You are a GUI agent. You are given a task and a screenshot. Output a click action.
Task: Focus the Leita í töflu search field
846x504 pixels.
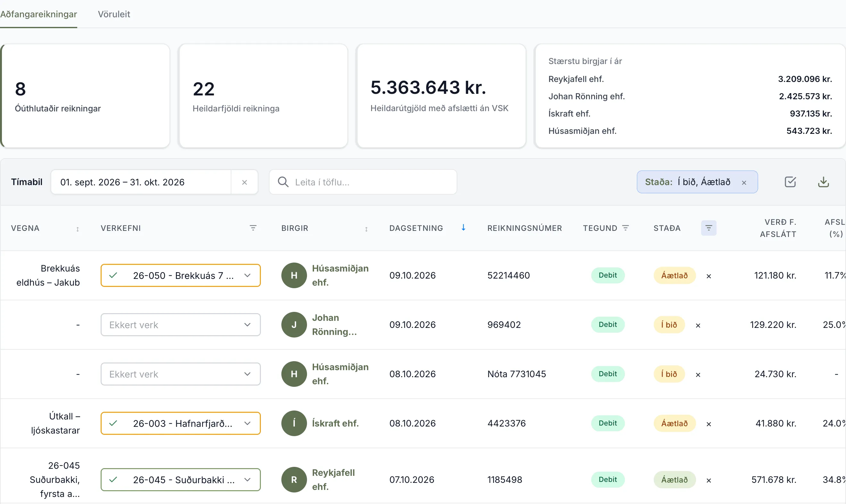tap(363, 183)
